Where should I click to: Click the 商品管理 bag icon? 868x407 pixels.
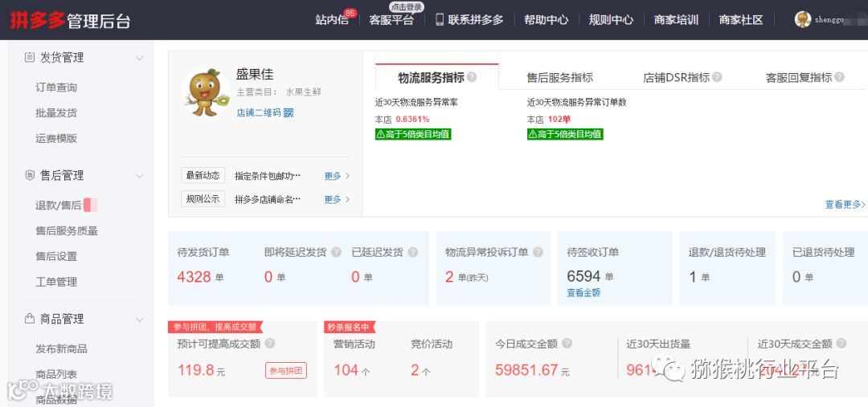tap(30, 319)
